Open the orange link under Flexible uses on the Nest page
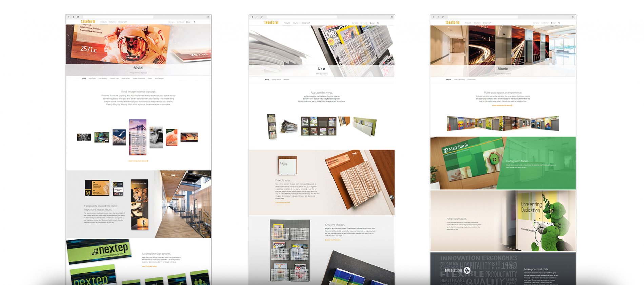Screen dimensions: 644x285 tap(282, 203)
